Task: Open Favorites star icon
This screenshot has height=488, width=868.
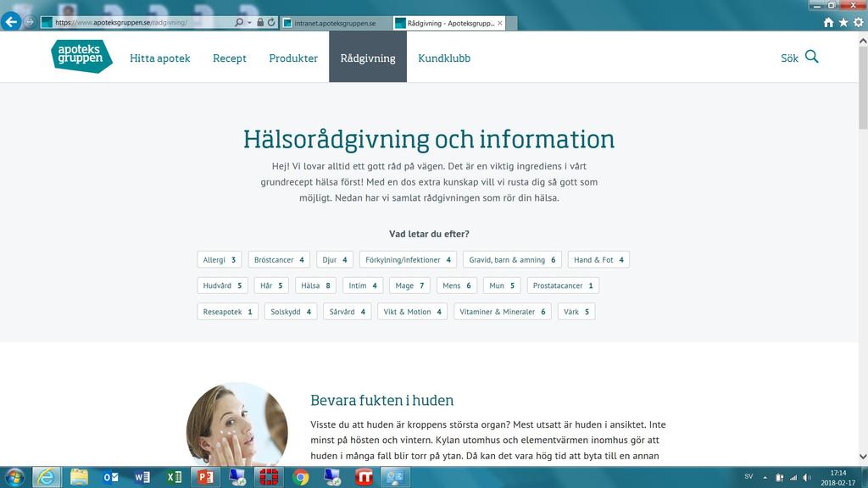Action: coord(843,23)
